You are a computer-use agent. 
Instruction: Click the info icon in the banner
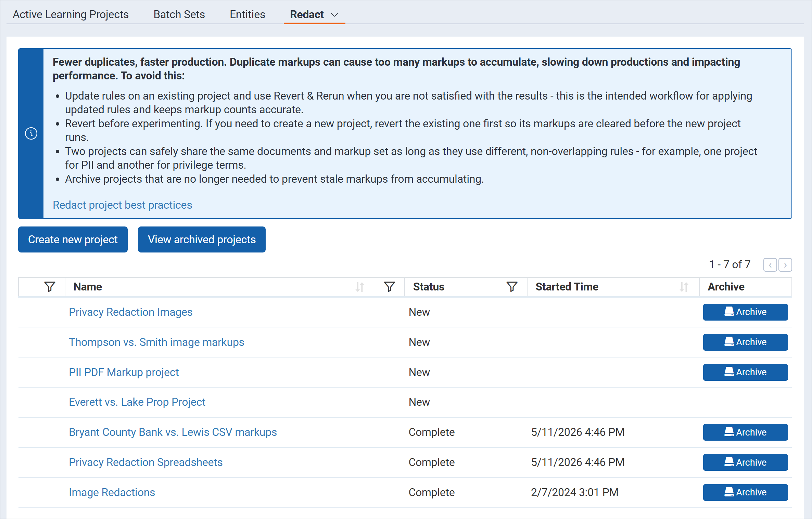point(31,133)
